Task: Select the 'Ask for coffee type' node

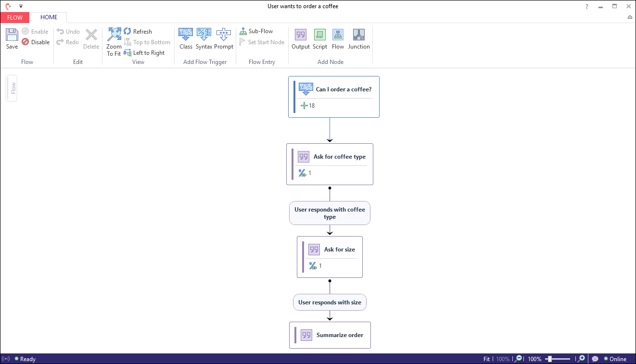Action: pos(330,164)
